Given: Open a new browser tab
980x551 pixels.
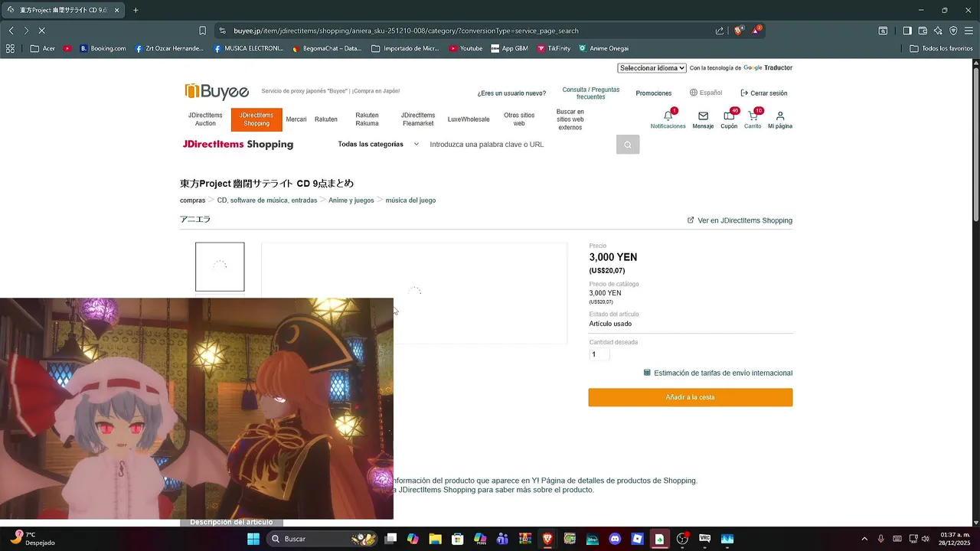Looking at the screenshot, I should click(x=136, y=10).
